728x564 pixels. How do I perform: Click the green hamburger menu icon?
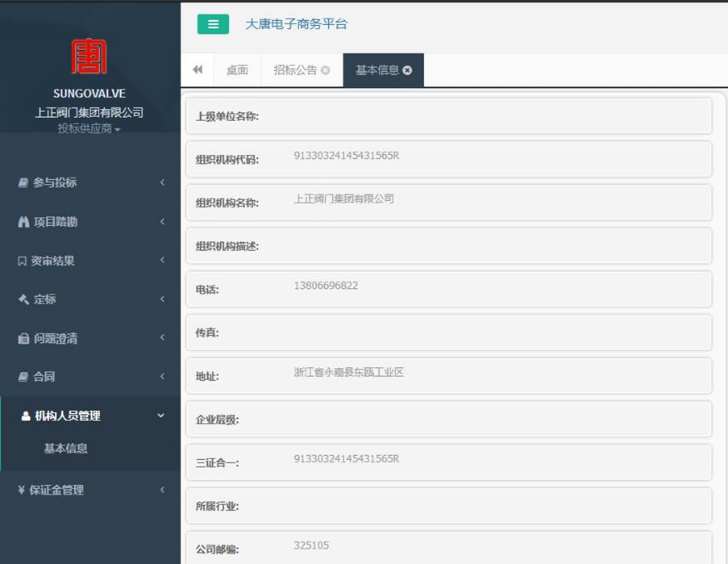[212, 24]
